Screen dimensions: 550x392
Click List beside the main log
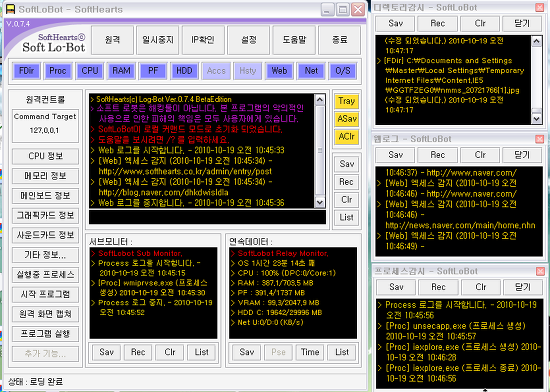click(x=347, y=217)
